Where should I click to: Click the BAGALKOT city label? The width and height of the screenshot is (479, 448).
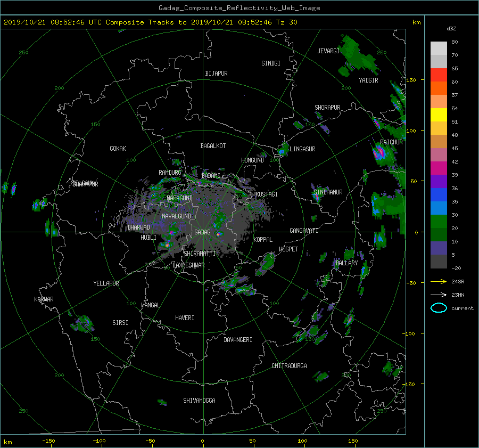(213, 146)
